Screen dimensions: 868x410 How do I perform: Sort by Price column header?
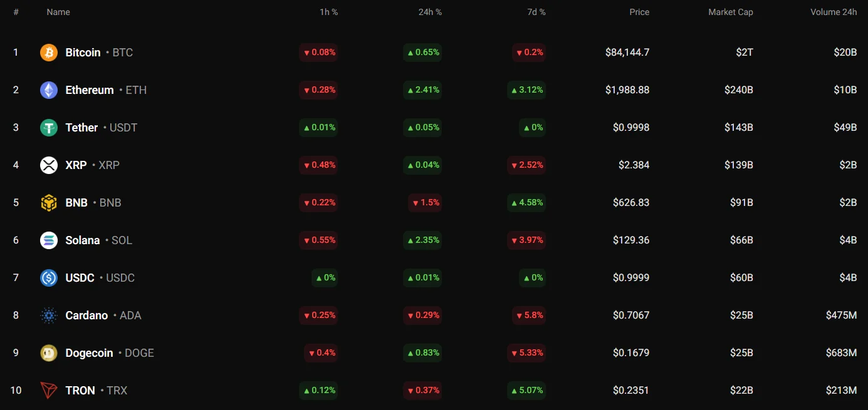[639, 12]
